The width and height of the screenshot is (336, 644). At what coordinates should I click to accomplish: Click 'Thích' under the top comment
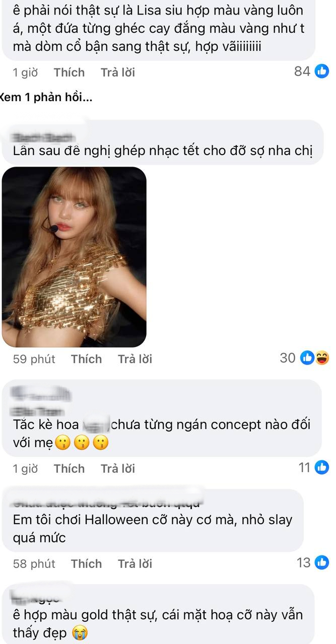point(69,72)
